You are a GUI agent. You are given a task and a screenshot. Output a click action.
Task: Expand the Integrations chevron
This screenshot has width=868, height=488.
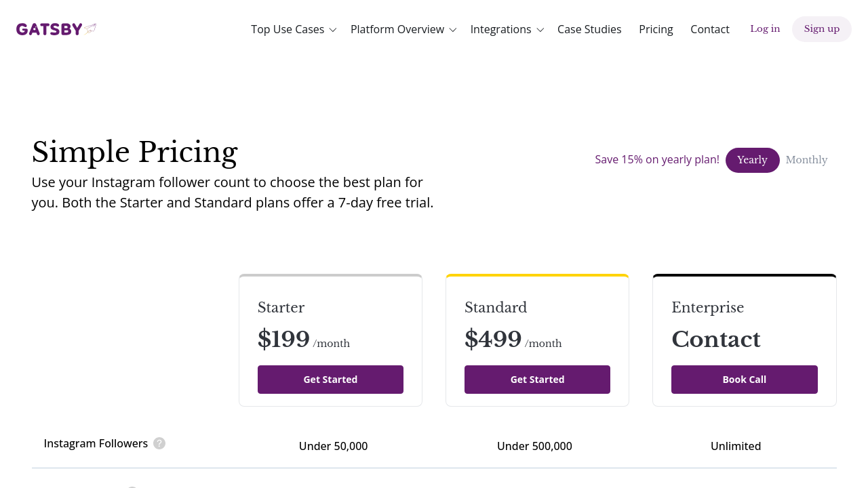tap(540, 30)
